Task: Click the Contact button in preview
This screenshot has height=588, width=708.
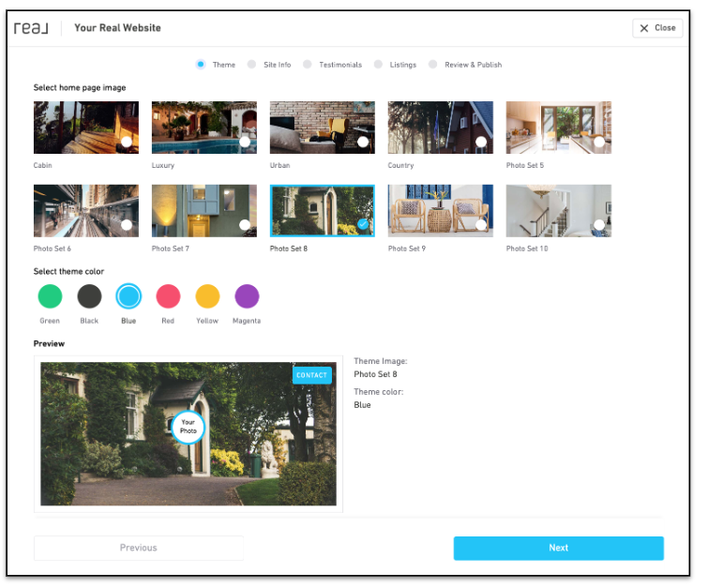Action: [311, 375]
